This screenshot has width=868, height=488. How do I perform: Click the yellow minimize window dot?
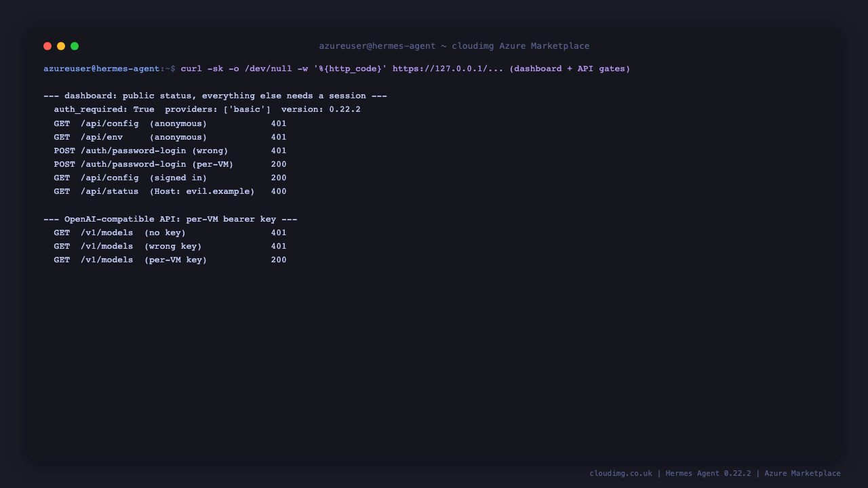pos(61,46)
